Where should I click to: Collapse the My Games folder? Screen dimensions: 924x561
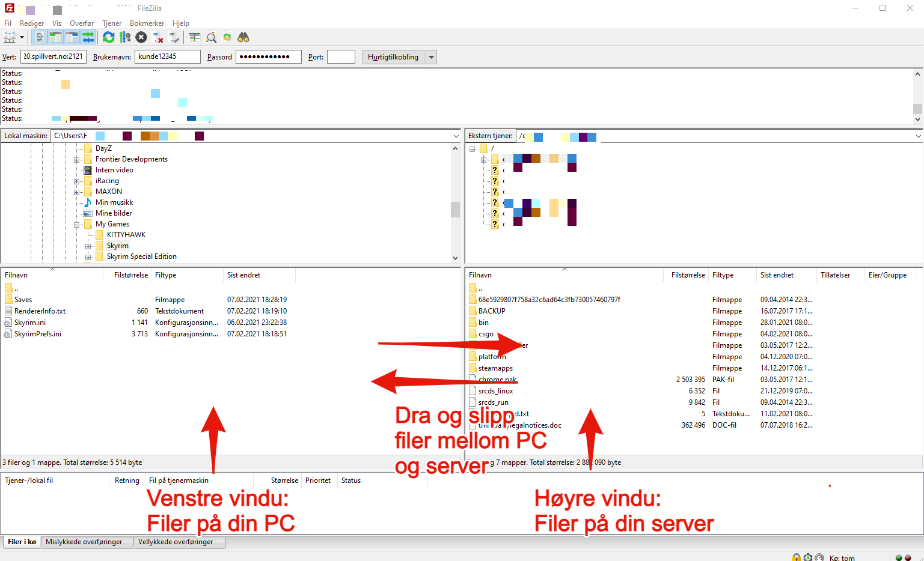coord(77,225)
